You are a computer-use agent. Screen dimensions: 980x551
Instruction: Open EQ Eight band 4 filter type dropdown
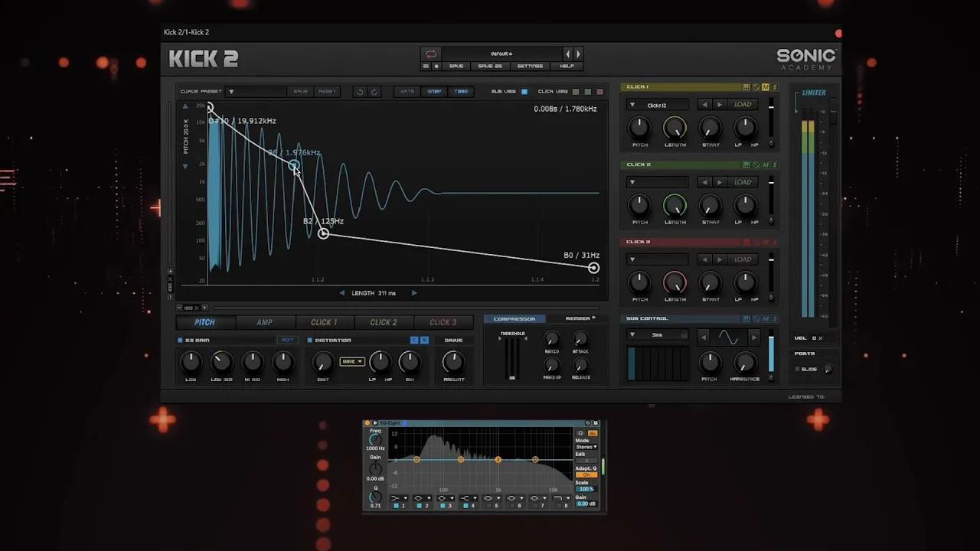click(x=469, y=498)
